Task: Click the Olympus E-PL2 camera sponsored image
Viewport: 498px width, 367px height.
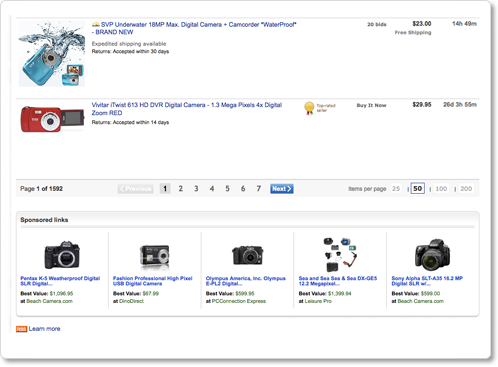Action: pyautogui.click(x=248, y=255)
